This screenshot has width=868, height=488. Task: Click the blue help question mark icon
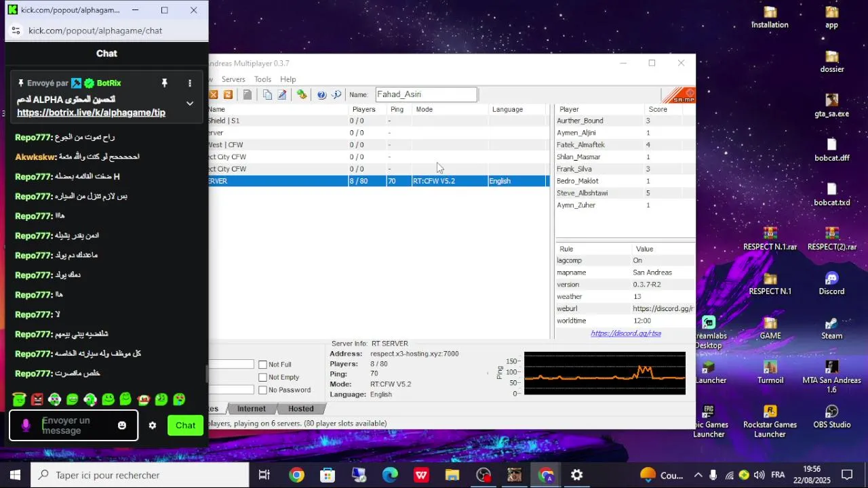click(x=321, y=95)
